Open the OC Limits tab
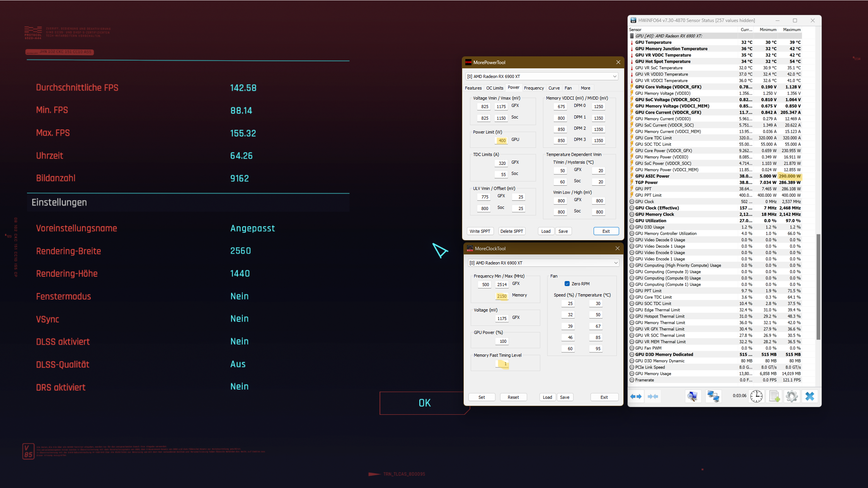Image resolution: width=868 pixels, height=488 pixels. pos(495,88)
